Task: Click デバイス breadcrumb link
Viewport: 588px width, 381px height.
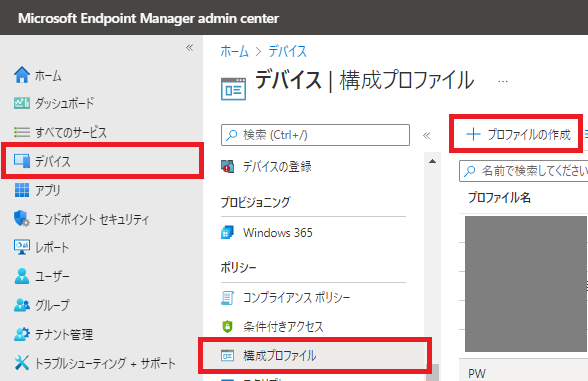Action: 288,51
